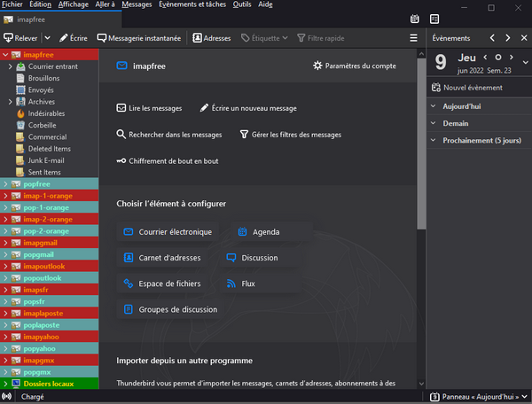Collapse the Aujourd'hui section
532x404 pixels.
click(x=434, y=106)
